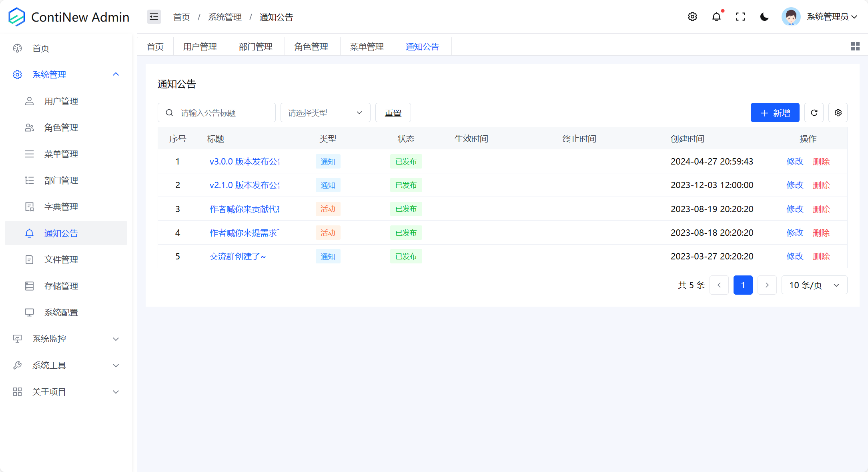Click the 新增 button
This screenshot has height=472, width=868.
click(775, 112)
